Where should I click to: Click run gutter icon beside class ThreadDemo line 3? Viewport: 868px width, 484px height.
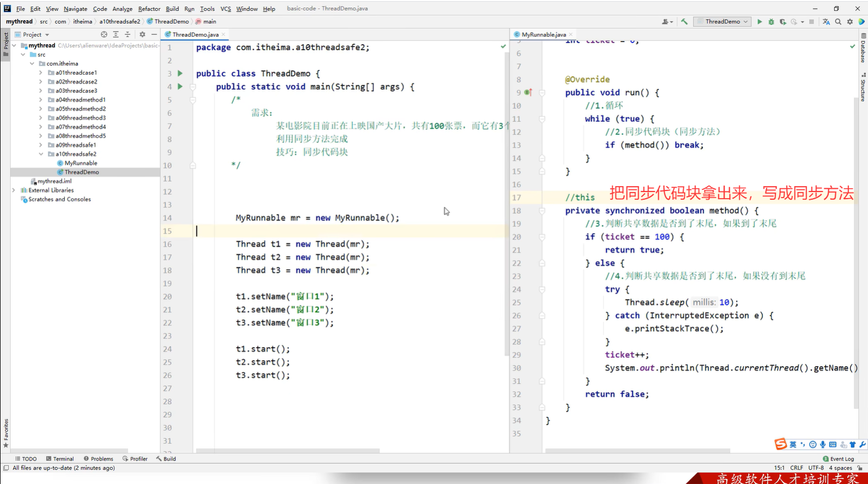click(x=180, y=73)
